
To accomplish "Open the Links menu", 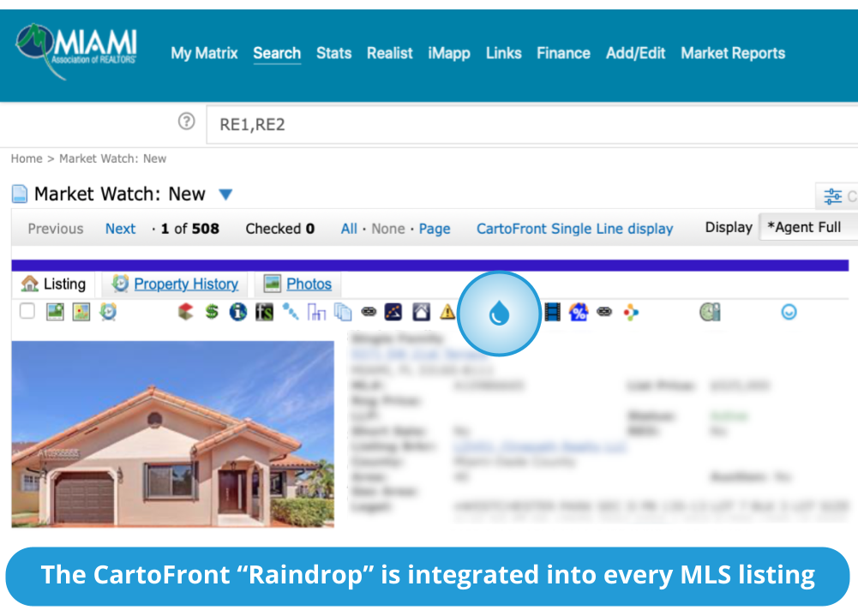I will (x=503, y=53).
